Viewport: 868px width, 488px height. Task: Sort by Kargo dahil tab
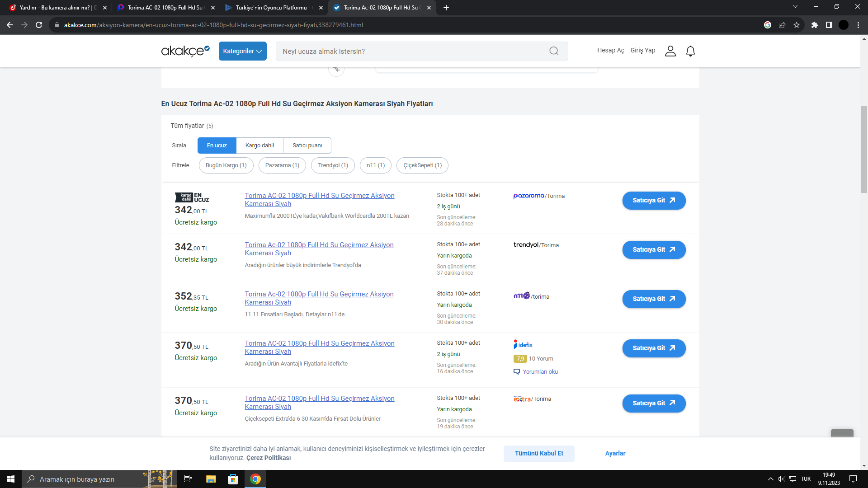(259, 145)
